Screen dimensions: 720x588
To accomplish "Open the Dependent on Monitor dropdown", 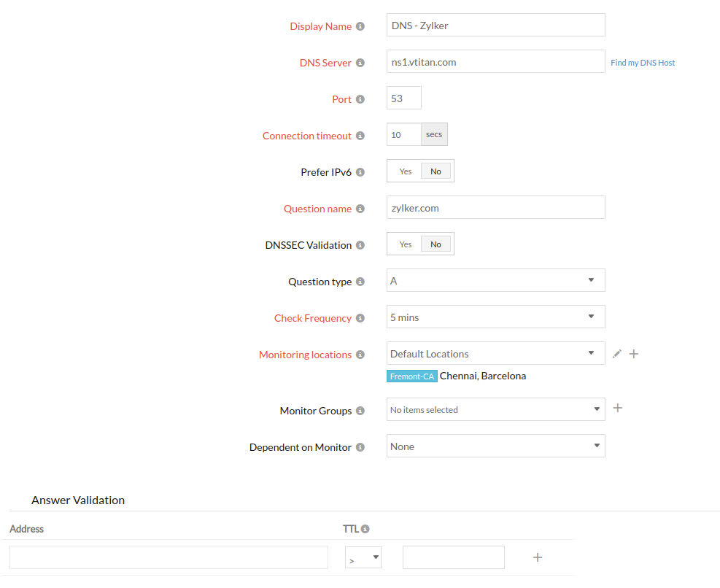I will coord(495,446).
